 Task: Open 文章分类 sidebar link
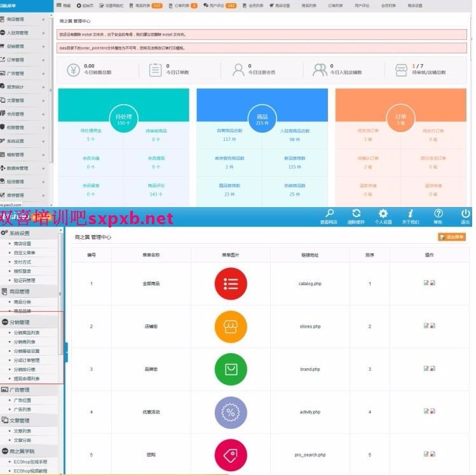tap(22, 440)
